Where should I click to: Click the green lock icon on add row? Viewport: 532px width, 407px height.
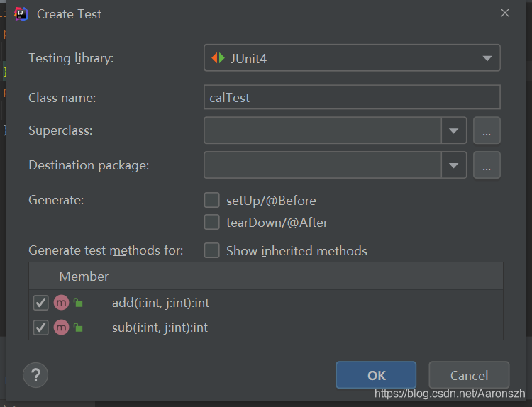[78, 303]
